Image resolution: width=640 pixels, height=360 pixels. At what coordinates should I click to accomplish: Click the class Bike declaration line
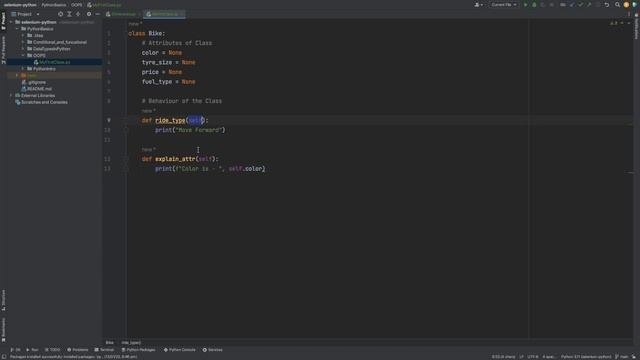147,33
